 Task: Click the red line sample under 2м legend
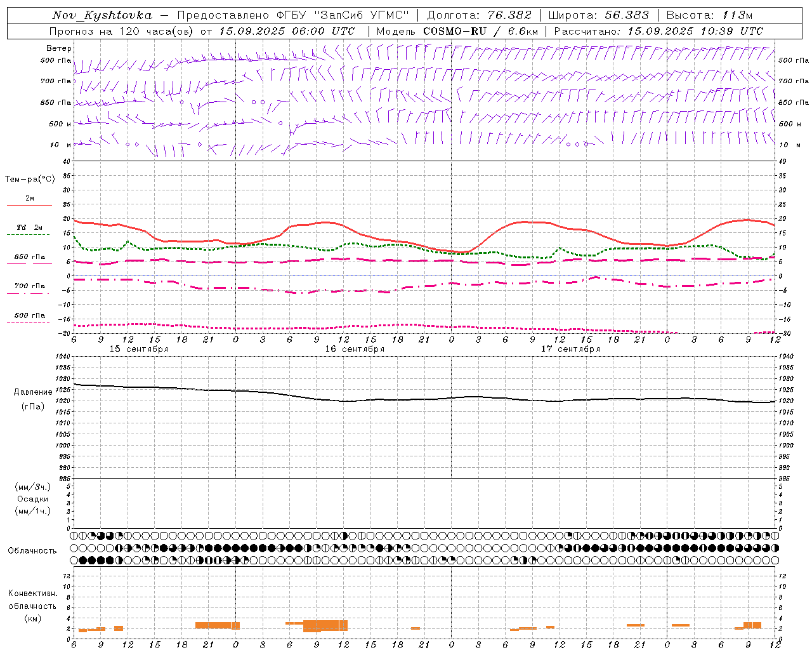pos(29,205)
